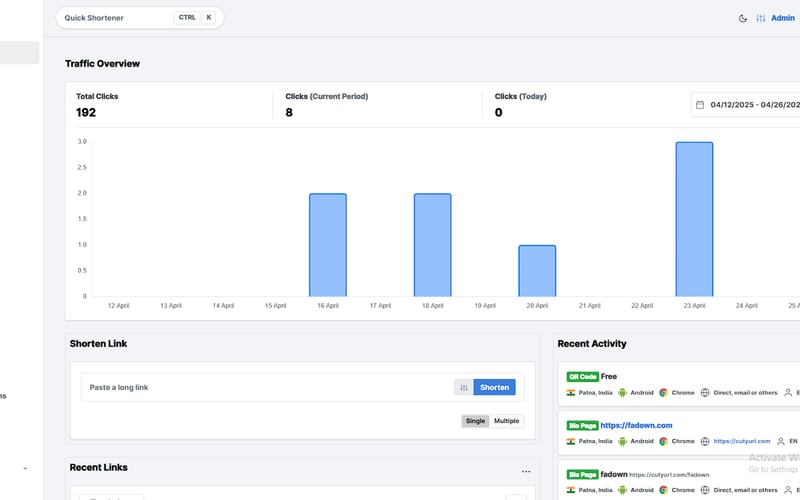Click the Clicks (Today) value 0
This screenshot has width=800, height=500.
498,113
